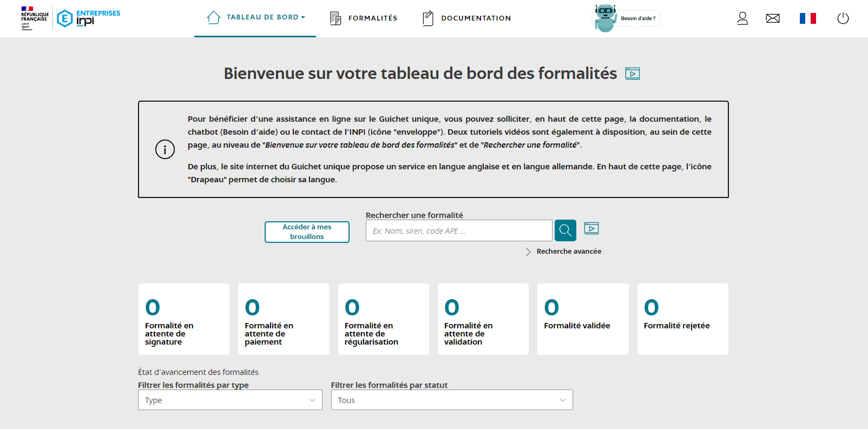Select the French flag language icon
The width and height of the screenshot is (868, 429).
pos(807,18)
